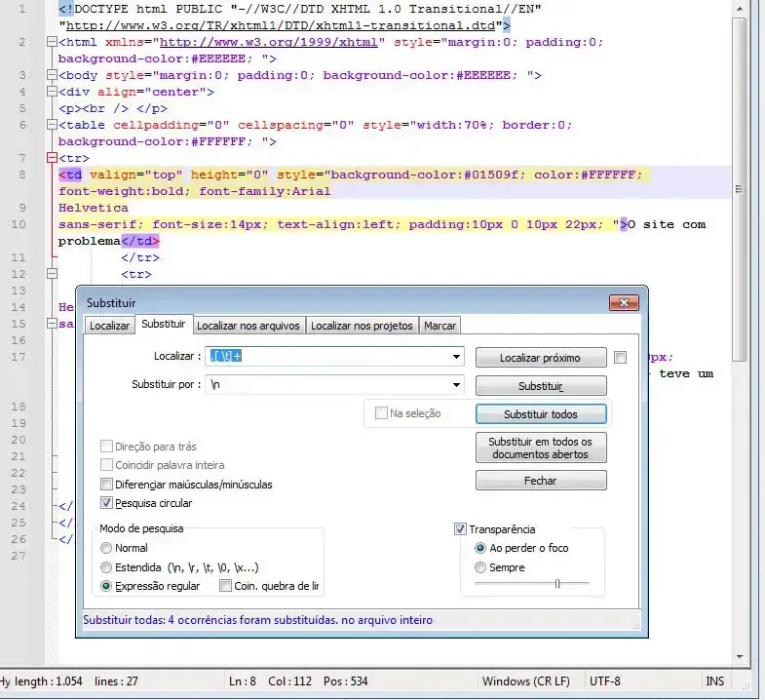Choose Sempre transparency radio option
The width and height of the screenshot is (765, 700).
pyautogui.click(x=480, y=567)
